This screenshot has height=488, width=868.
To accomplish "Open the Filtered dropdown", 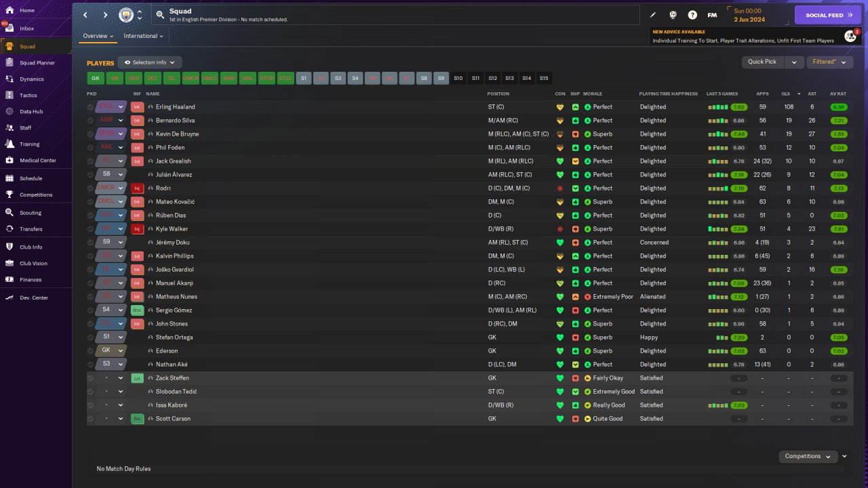I will tap(829, 62).
